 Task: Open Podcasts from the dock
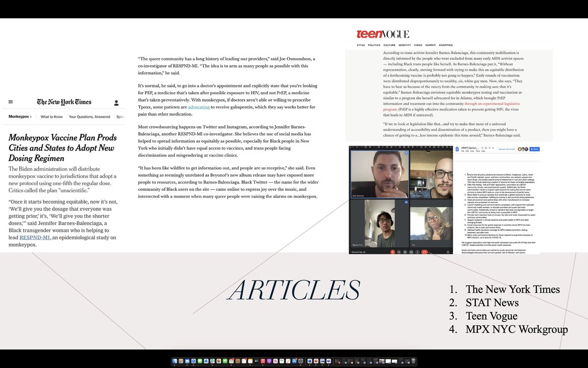coord(269,361)
